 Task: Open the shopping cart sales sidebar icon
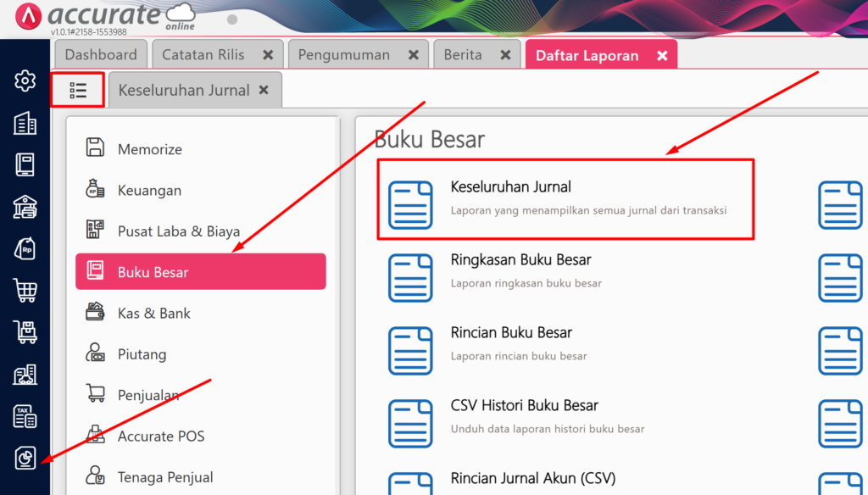tap(25, 290)
